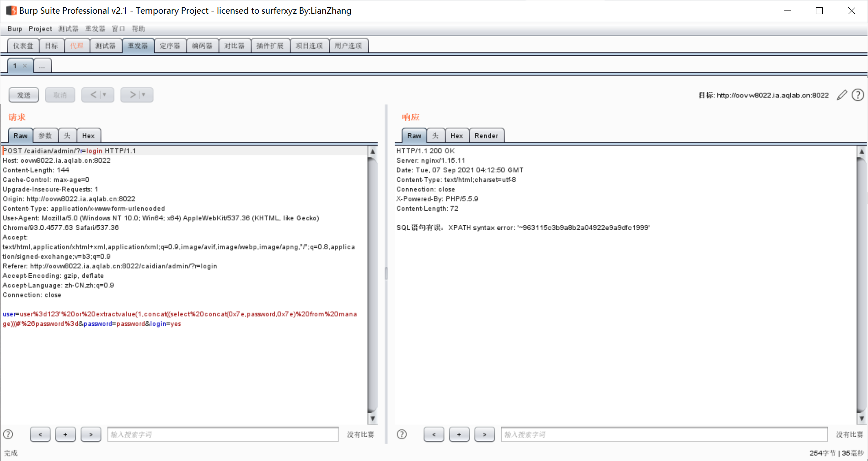Click the Burp Suite logo in the title bar
The image size is (868, 461).
[11, 11]
